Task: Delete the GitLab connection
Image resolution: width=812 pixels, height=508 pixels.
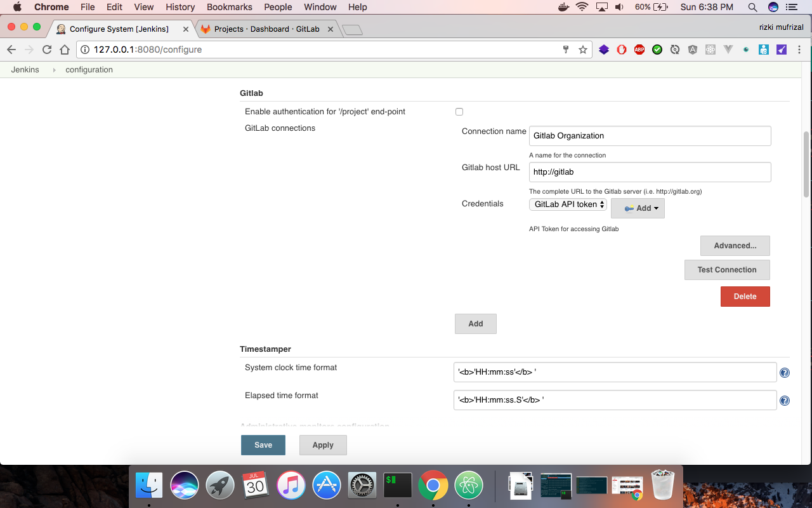Action: 745,297
